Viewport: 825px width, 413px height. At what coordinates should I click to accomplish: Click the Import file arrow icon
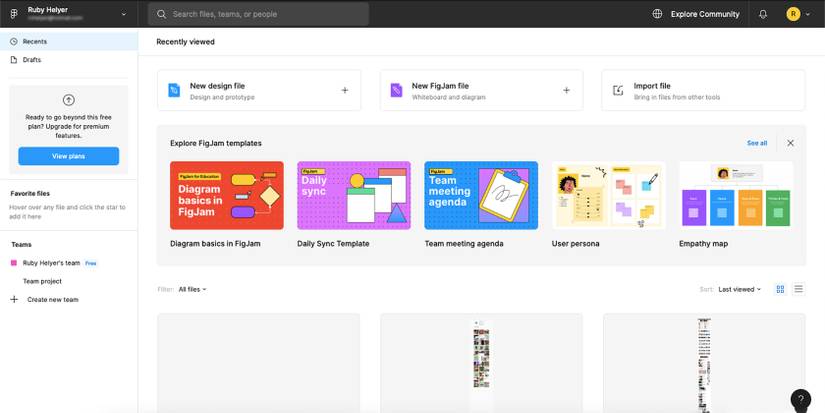point(618,90)
